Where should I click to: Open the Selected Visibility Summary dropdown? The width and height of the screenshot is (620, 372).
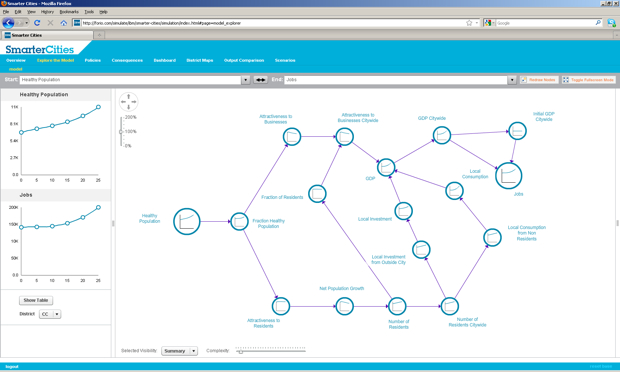180,351
